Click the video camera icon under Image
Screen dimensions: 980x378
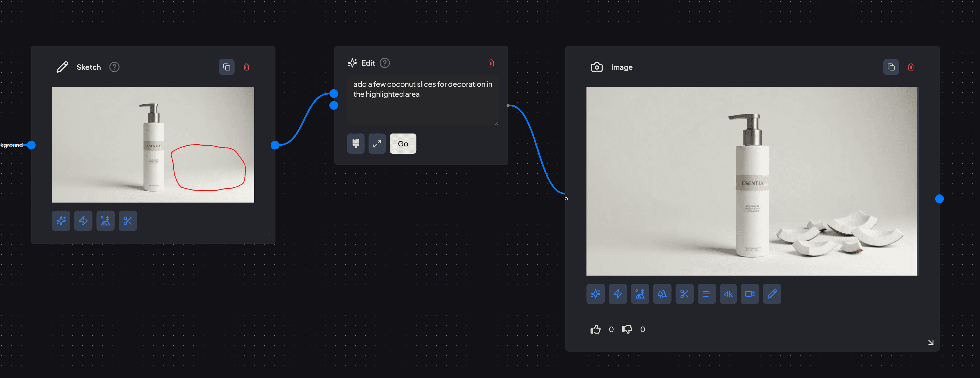tap(750, 294)
